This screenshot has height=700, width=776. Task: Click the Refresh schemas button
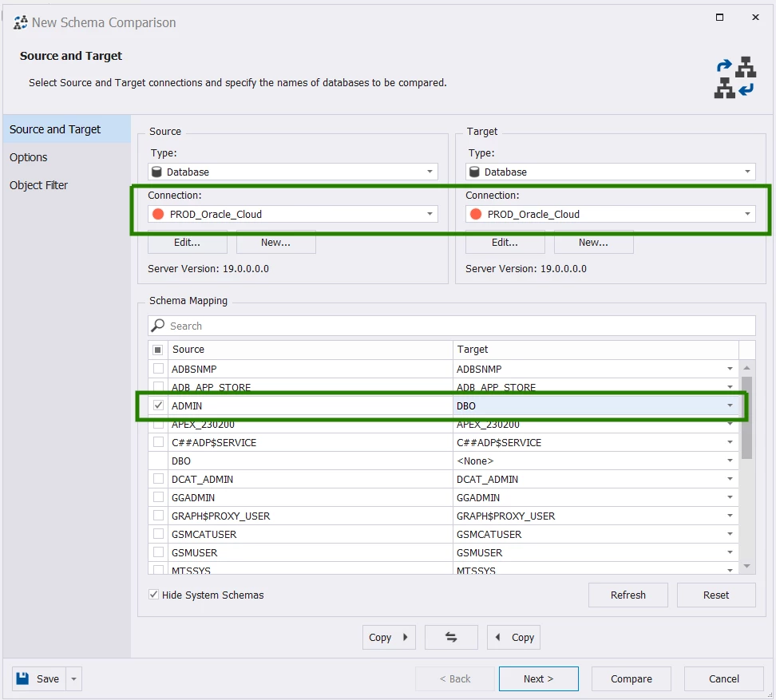628,595
